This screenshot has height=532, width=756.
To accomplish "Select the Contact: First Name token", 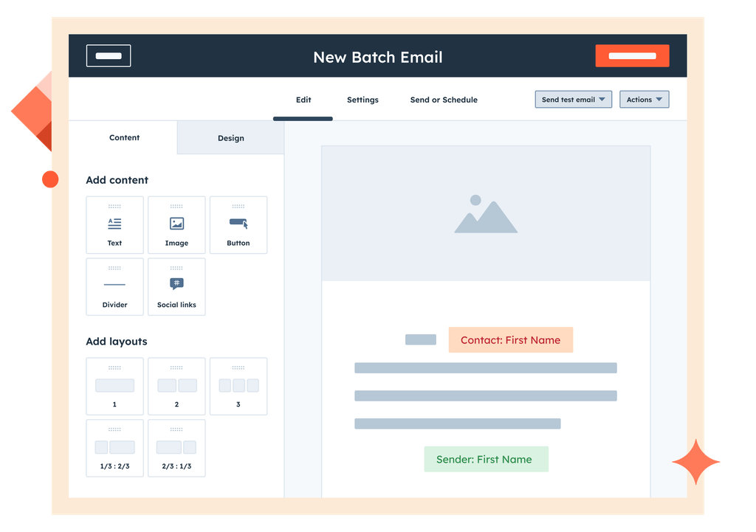I will [x=510, y=339].
